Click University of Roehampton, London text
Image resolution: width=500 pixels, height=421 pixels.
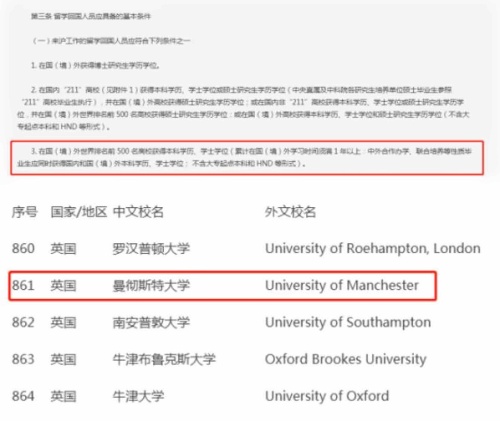pos(373,249)
